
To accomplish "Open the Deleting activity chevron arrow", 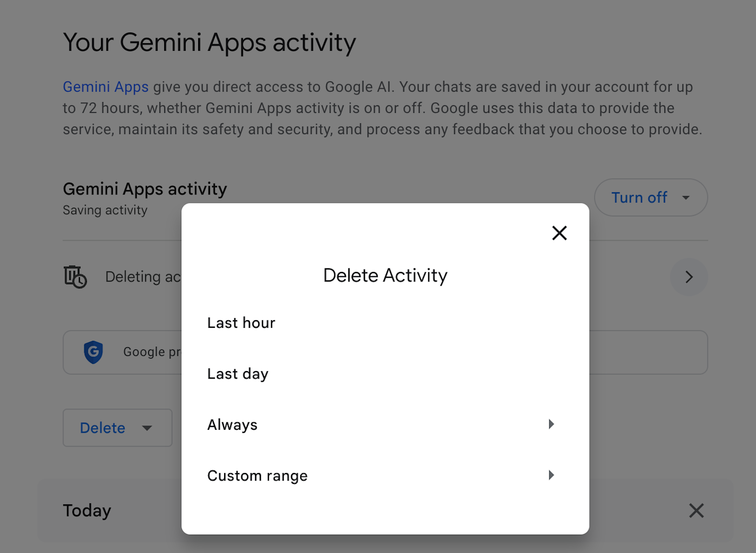I will [688, 277].
